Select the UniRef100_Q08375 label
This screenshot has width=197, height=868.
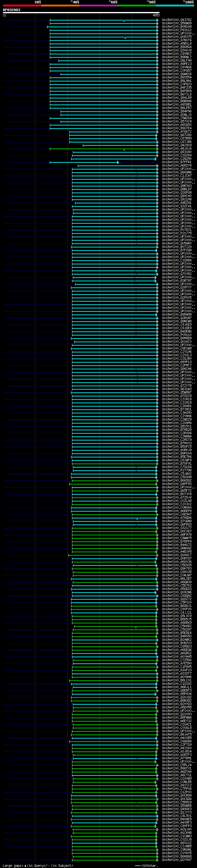tap(176, 37)
